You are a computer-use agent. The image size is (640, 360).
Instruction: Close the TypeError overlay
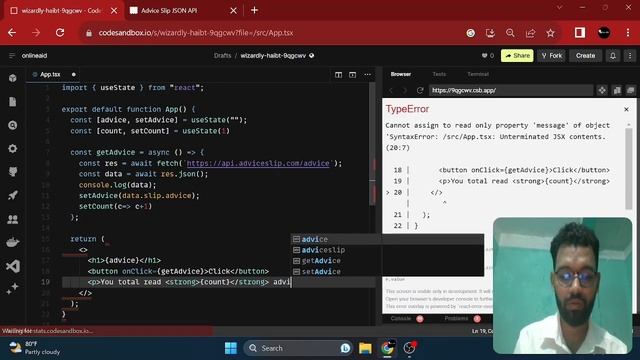(626, 109)
